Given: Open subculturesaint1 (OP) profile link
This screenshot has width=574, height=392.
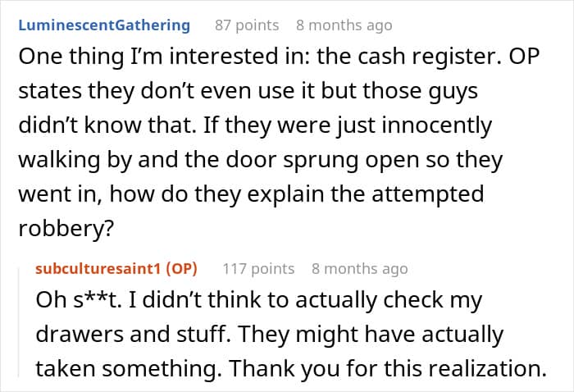Looking at the screenshot, I should click(116, 269).
